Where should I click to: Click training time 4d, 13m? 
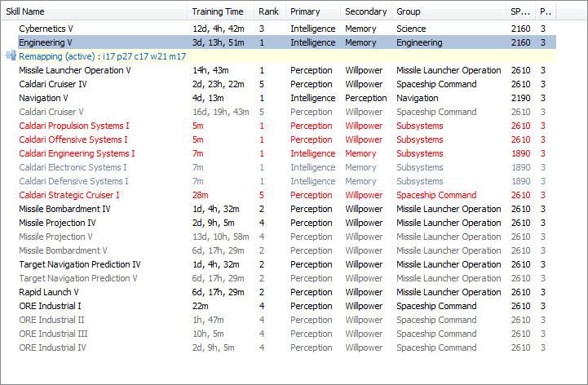coord(208,98)
